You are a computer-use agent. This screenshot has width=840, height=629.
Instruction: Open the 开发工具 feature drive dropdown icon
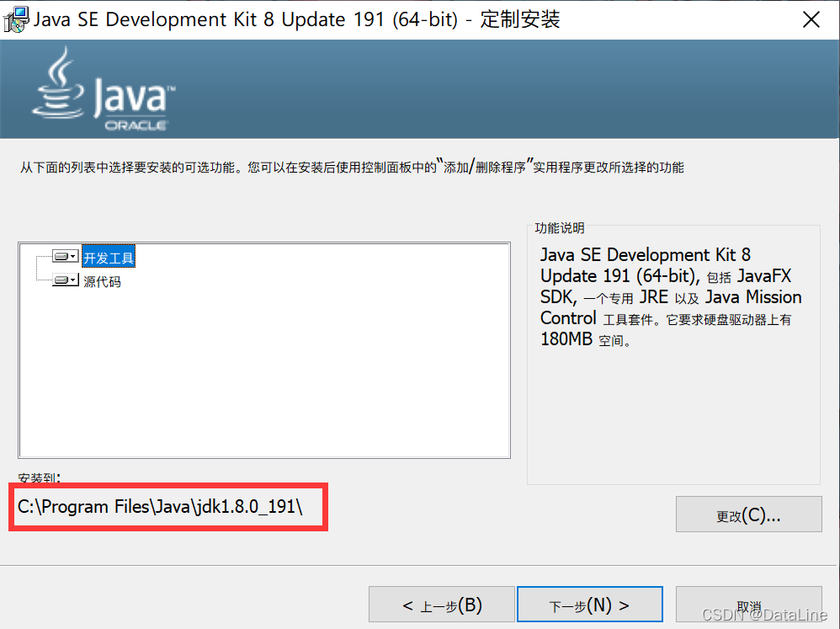coord(66,256)
